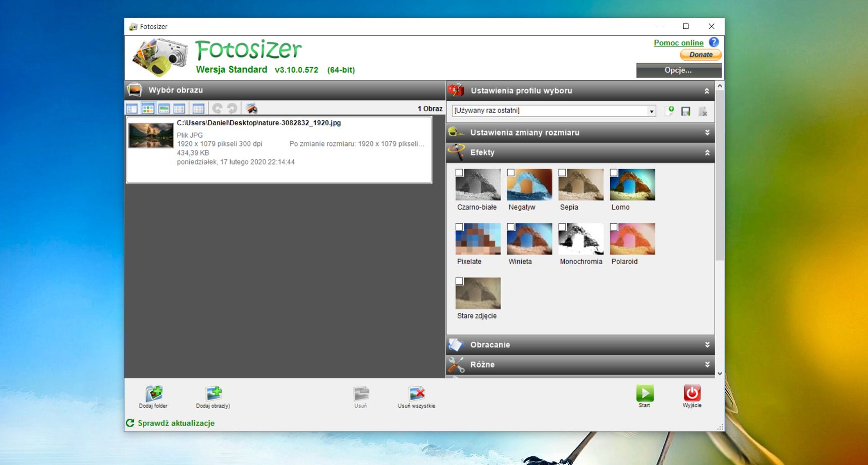Open the Pomoc online link
Screen dimensions: 868x465
679,43
